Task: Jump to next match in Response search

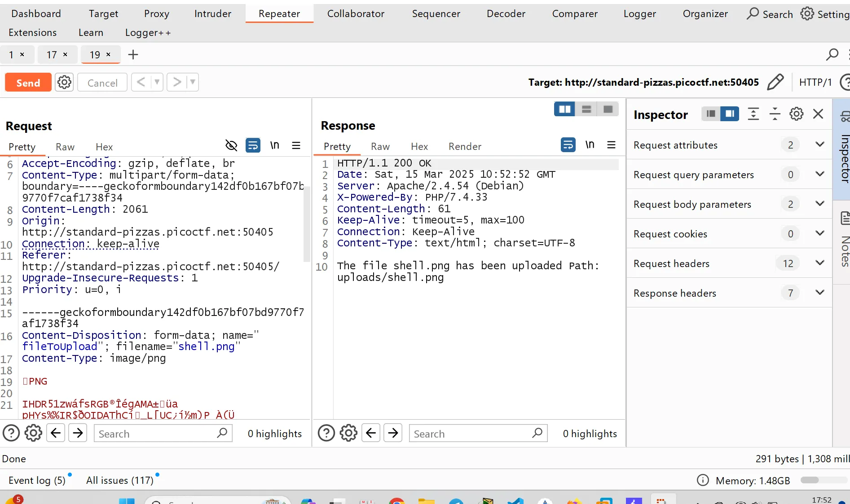Action: point(393,433)
